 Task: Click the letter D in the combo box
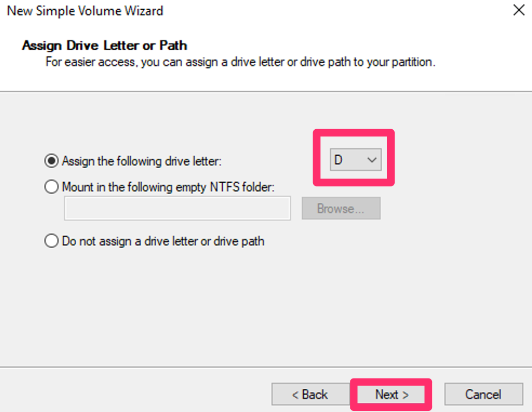(x=339, y=160)
